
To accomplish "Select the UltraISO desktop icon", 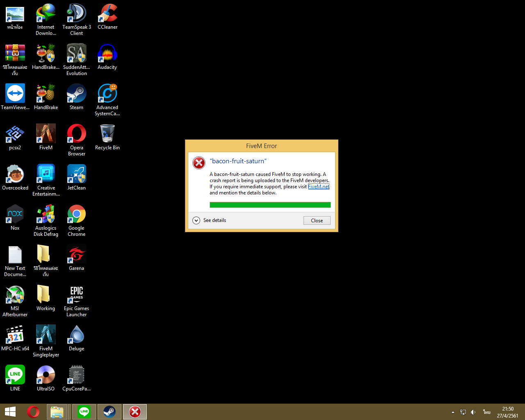I will 46,378.
